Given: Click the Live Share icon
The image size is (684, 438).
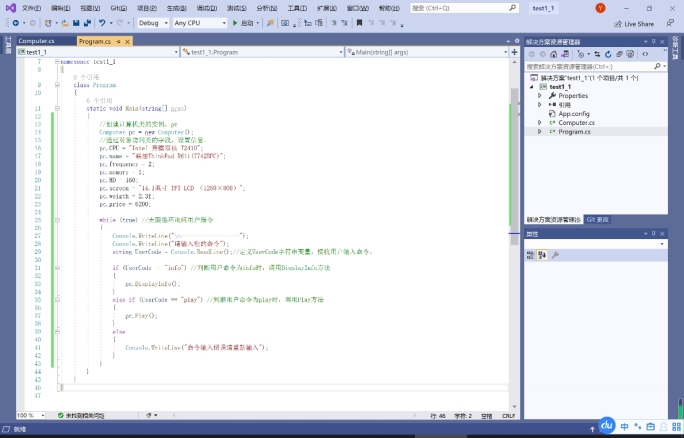Looking at the screenshot, I should tap(618, 24).
